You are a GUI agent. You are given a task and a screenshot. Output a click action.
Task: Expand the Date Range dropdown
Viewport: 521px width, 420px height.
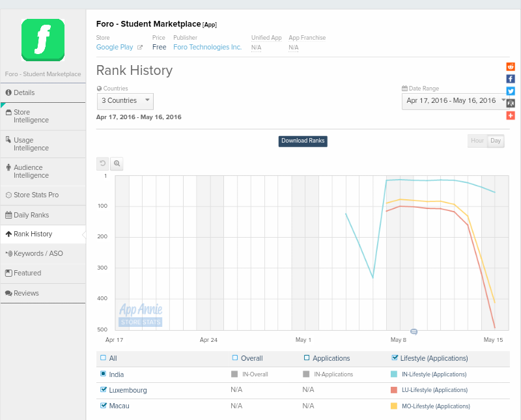(455, 101)
